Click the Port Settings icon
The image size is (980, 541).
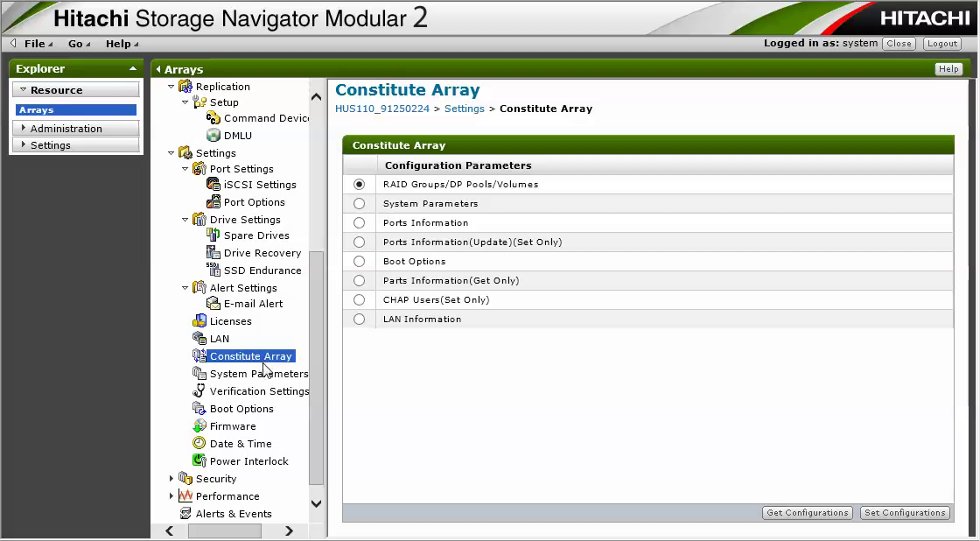pyautogui.click(x=199, y=169)
